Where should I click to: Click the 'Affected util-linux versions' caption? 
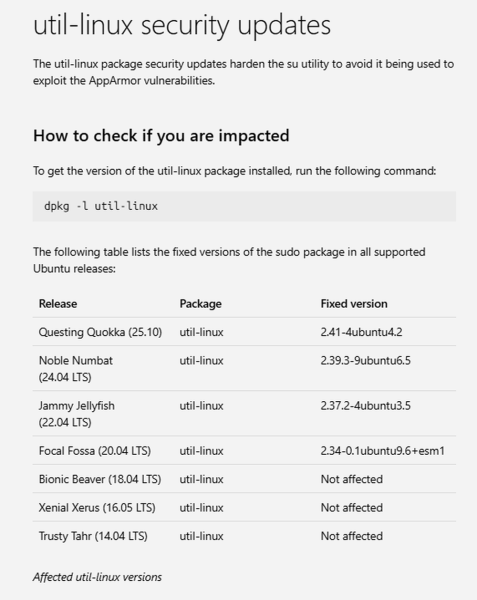(x=97, y=577)
